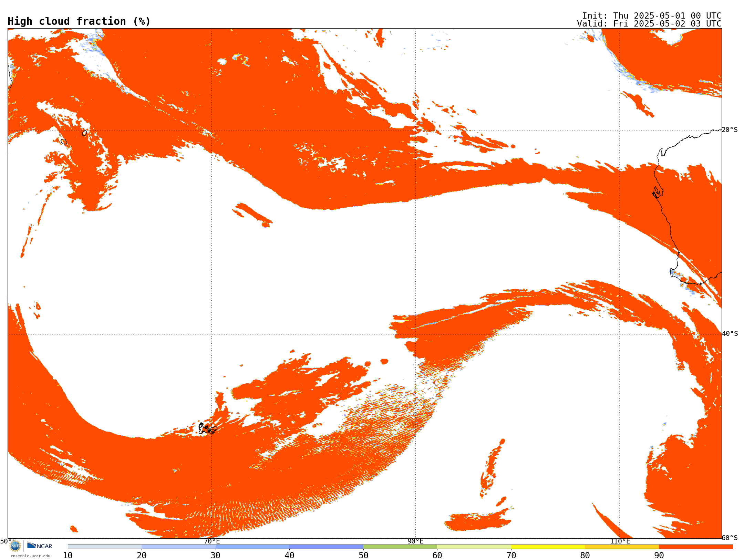Pick the blue 40–50 colorbar segment
Screen dimensions: 744x560
point(326,547)
